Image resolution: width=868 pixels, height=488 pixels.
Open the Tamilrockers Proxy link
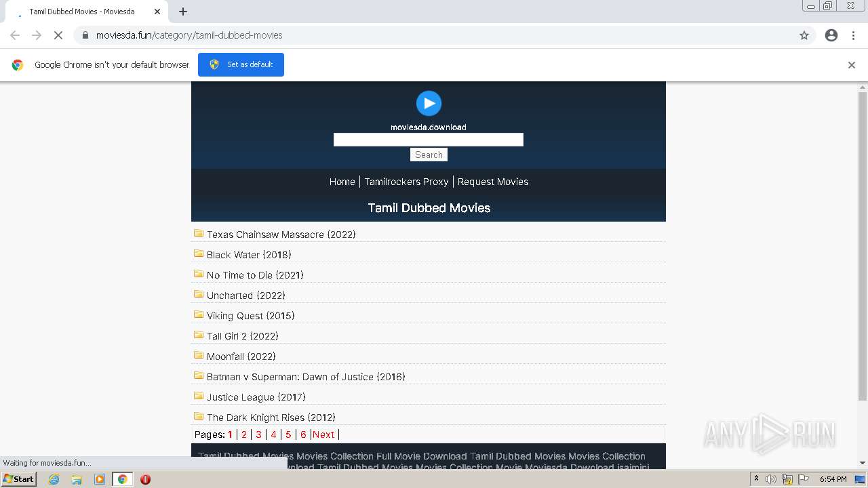[406, 182]
